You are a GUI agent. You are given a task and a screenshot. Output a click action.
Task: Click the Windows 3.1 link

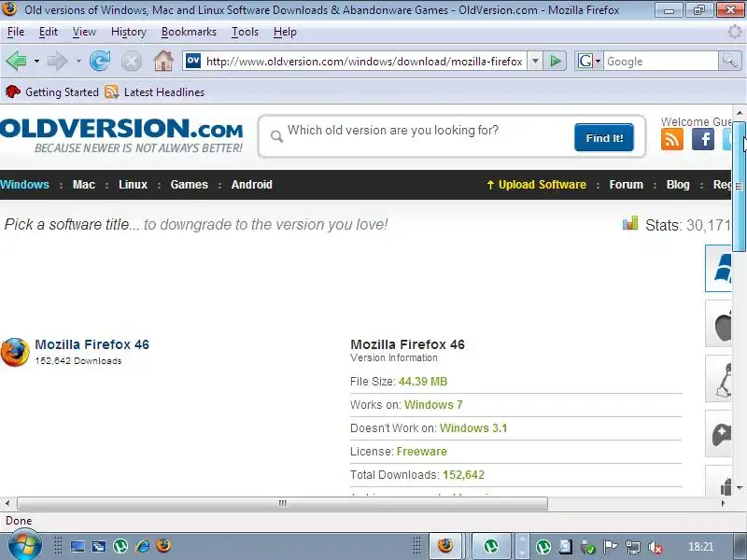[x=473, y=428]
